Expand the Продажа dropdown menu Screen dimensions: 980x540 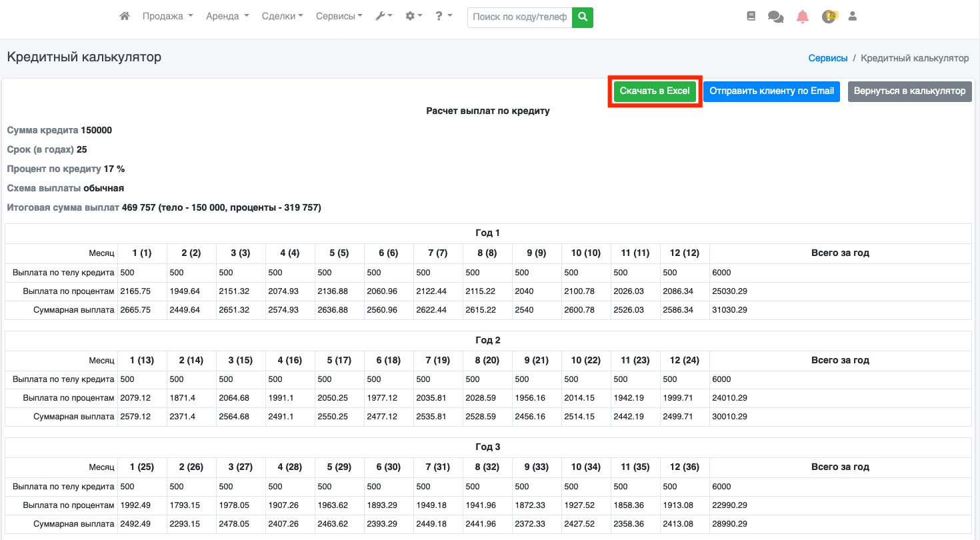click(x=167, y=17)
